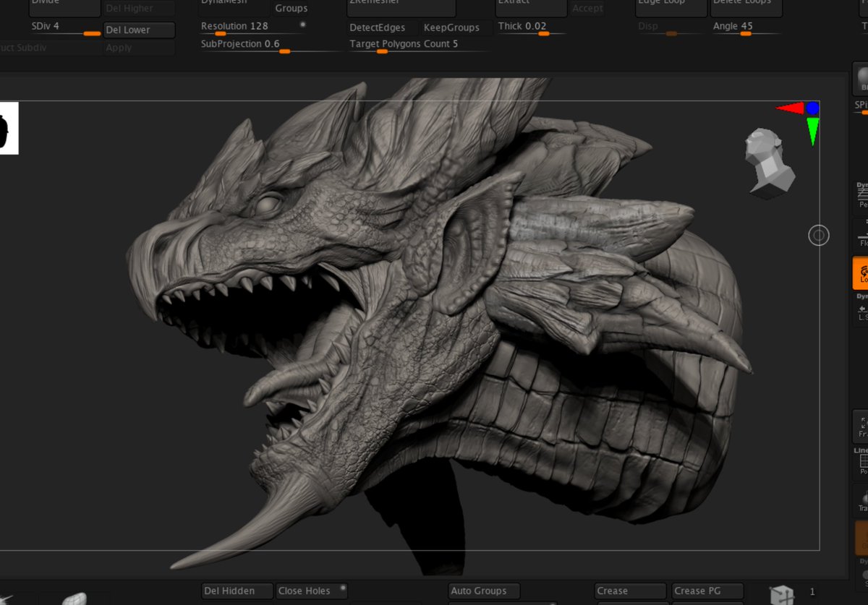The image size is (868, 605).
Task: Click the head-shaped camera navigation widget
Action: [770, 164]
